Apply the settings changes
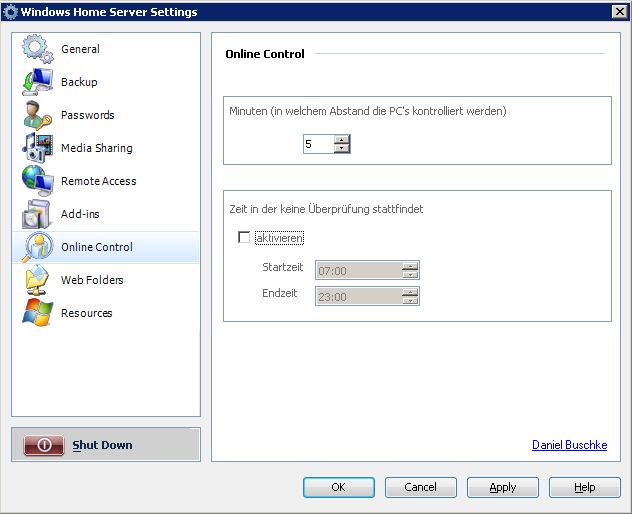Screen dimensions: 632x514 coord(503,487)
